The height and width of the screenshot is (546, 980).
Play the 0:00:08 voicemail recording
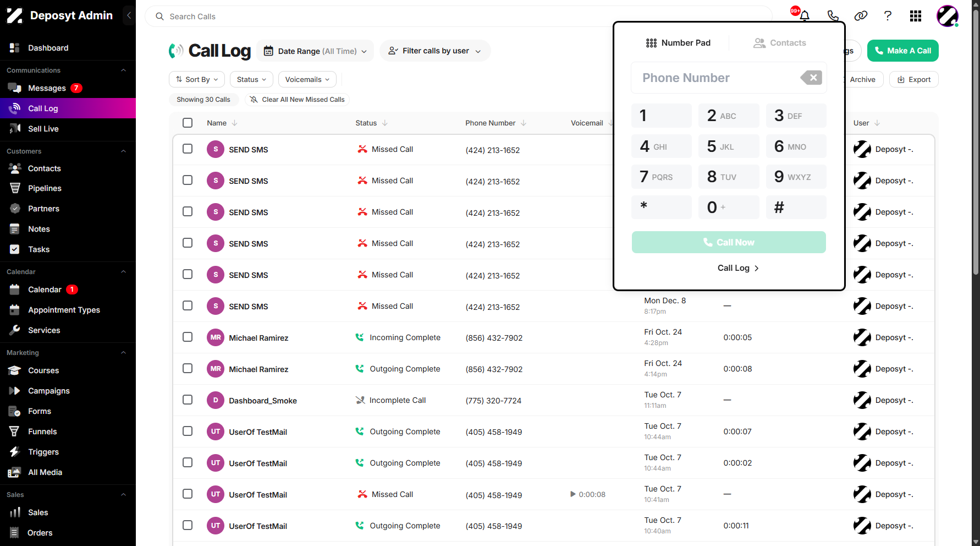tap(573, 494)
